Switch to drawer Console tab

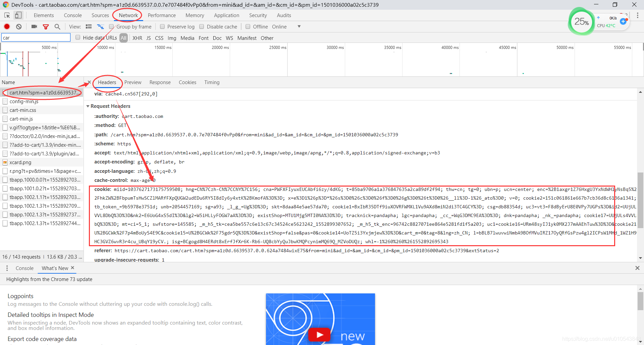[x=24, y=268]
